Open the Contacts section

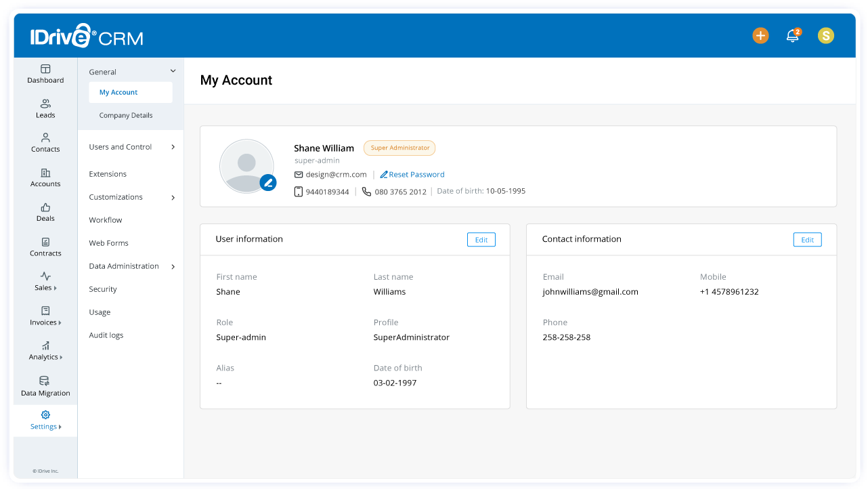coord(45,142)
